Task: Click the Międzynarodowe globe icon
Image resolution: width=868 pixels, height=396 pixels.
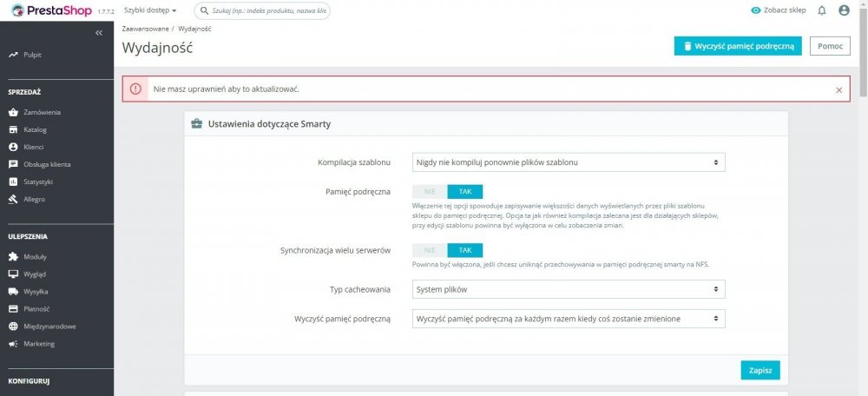Action: coord(13,327)
